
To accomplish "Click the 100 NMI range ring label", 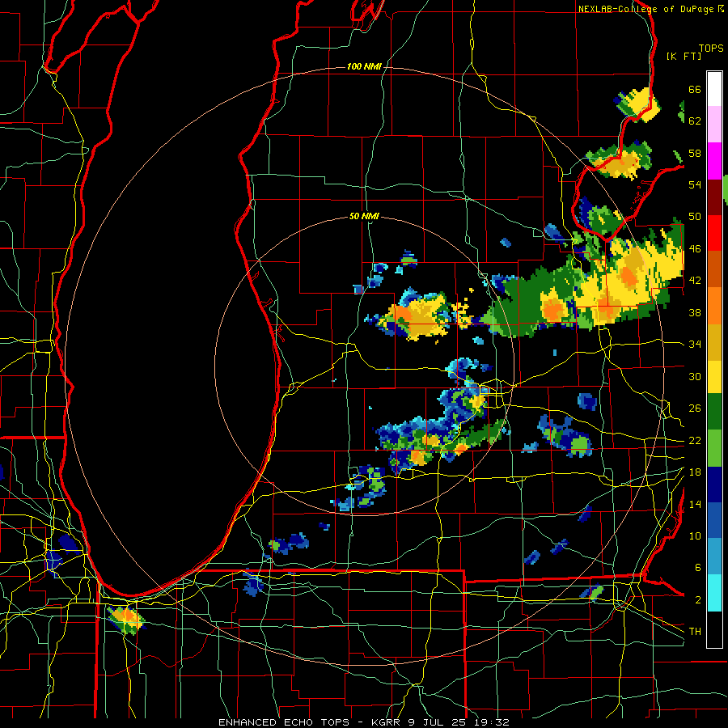I will coord(364,67).
